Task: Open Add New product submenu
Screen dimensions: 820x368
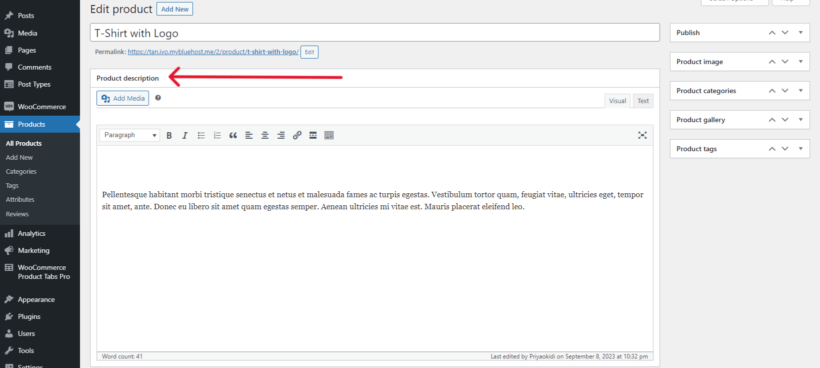Action: (19, 157)
